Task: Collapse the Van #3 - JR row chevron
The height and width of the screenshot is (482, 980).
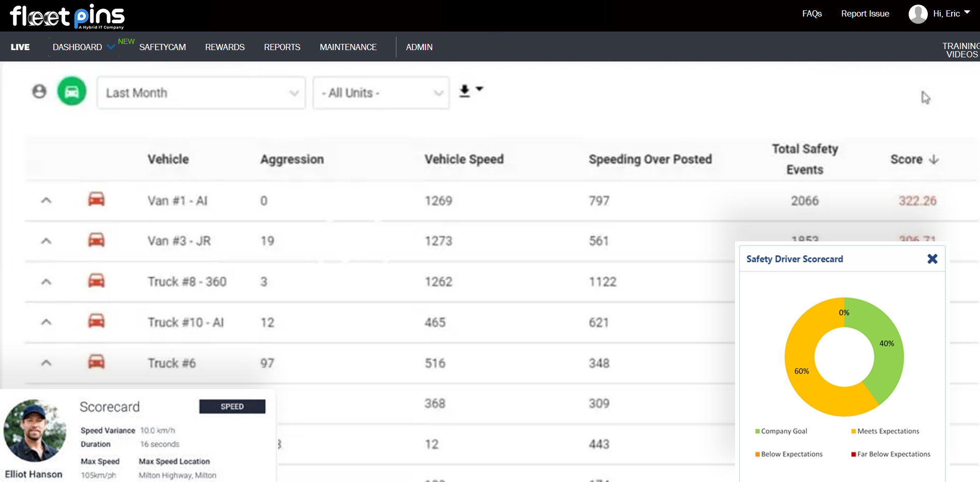Action: pos(46,241)
